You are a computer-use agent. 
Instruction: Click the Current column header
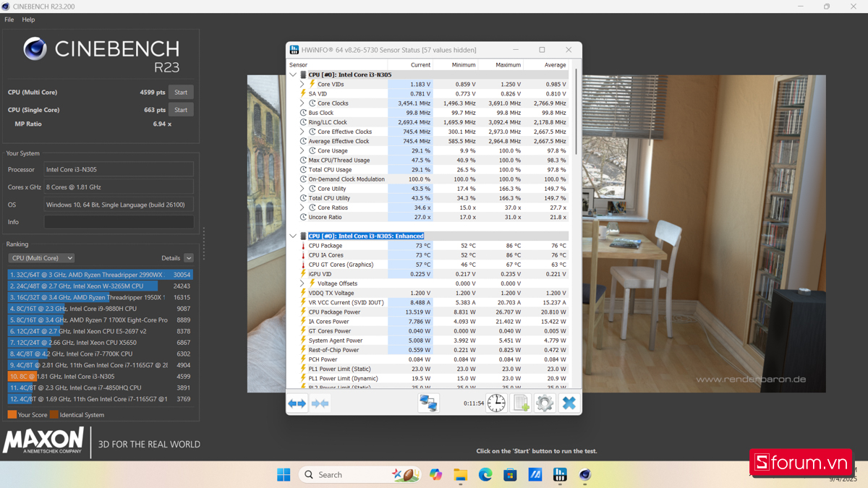click(411, 65)
